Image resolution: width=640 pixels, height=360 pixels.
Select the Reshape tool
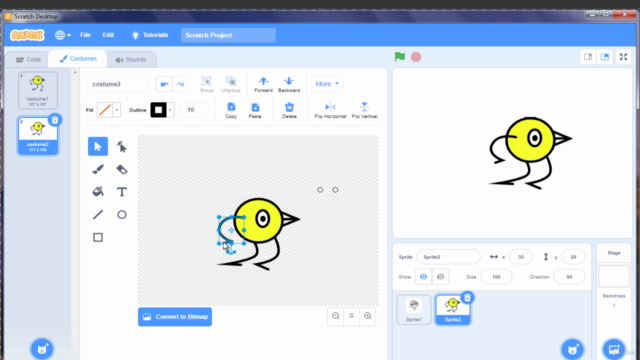(122, 147)
